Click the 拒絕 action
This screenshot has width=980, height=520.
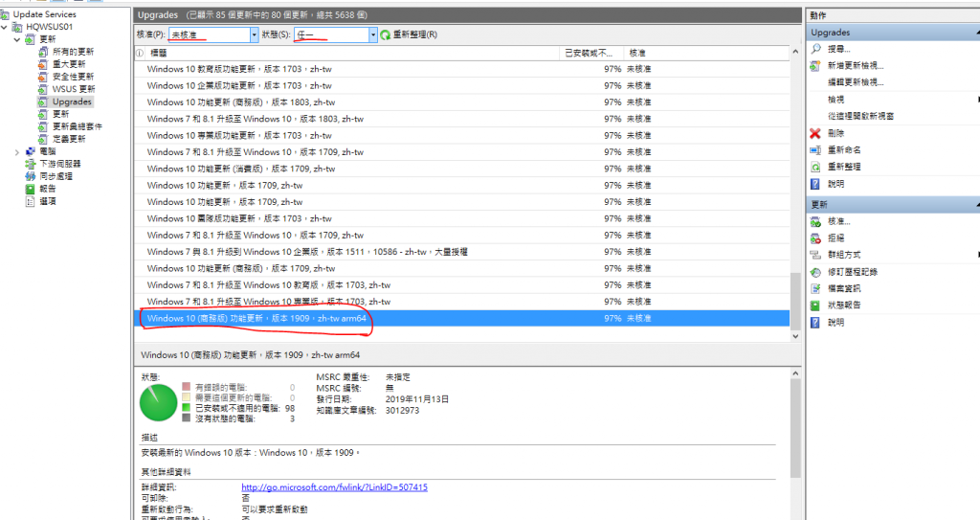point(836,238)
